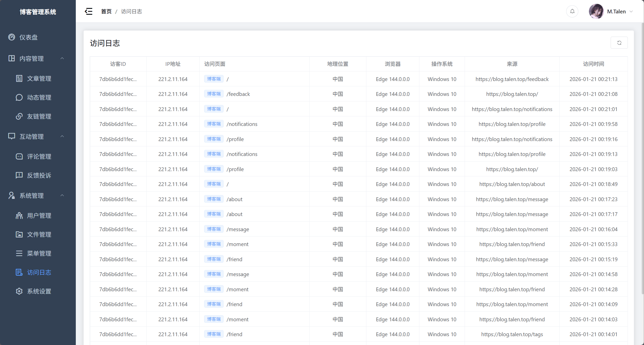The width and height of the screenshot is (644, 345).
Task: Click the notification bell icon
Action: pyautogui.click(x=572, y=11)
